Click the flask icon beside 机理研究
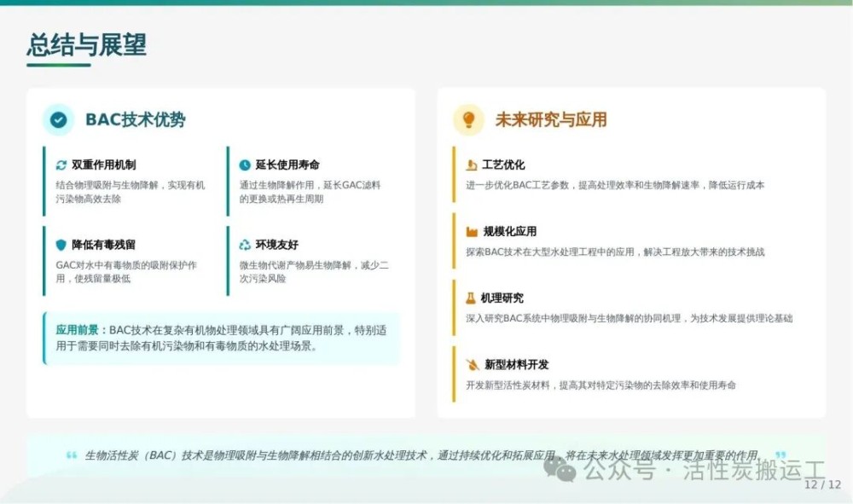Screen dimensions: 853x504 pos(471,298)
